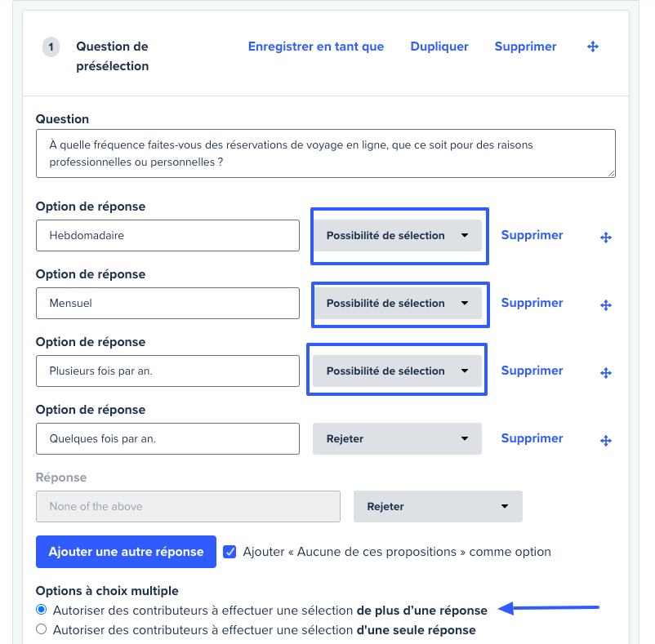The image size is (655, 644).
Task: Click the 'Dupliquer' link
Action: [x=439, y=47]
